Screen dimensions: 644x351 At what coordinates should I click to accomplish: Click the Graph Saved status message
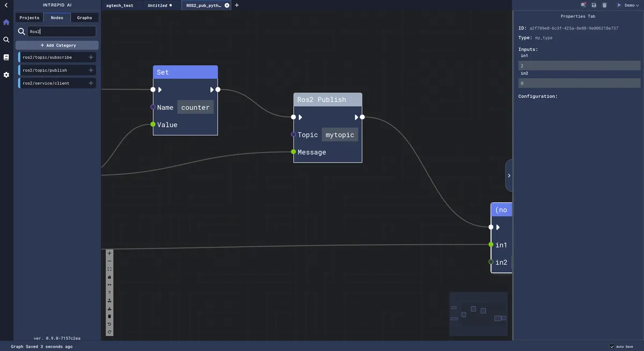point(42,347)
